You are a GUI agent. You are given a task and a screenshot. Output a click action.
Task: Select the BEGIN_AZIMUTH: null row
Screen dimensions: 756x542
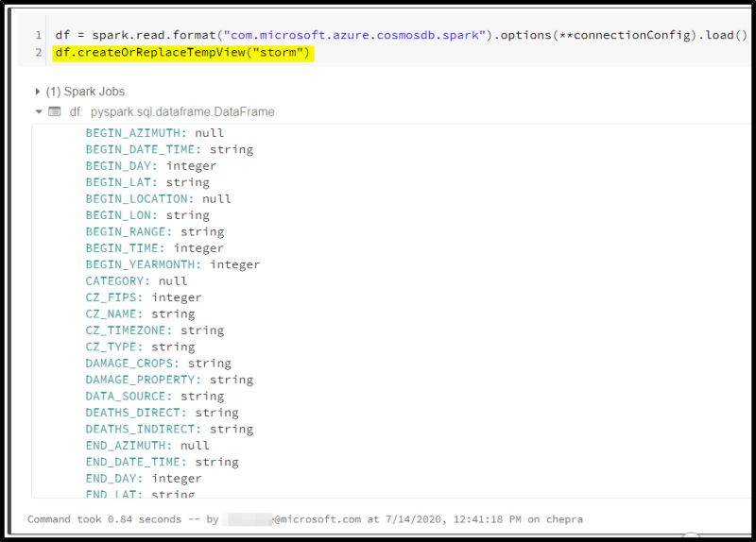point(154,133)
